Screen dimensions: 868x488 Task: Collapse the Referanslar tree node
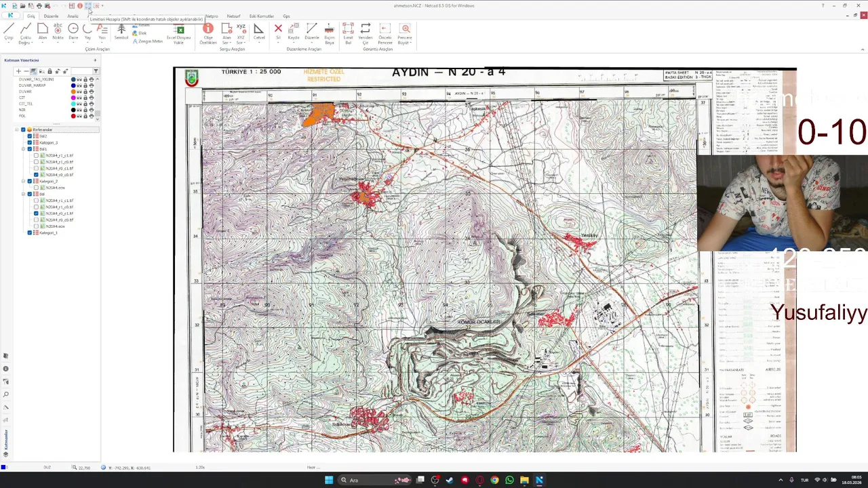click(16, 129)
